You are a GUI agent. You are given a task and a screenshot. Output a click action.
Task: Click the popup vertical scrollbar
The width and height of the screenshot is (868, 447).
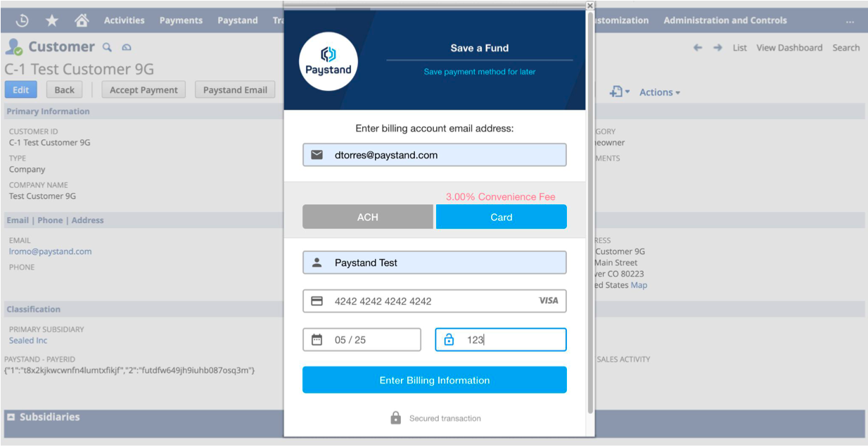589,213
